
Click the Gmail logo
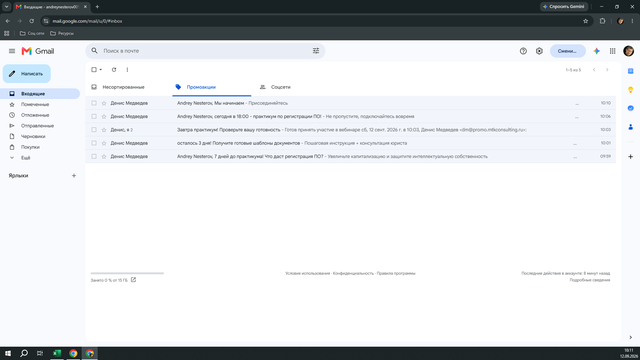point(38,51)
